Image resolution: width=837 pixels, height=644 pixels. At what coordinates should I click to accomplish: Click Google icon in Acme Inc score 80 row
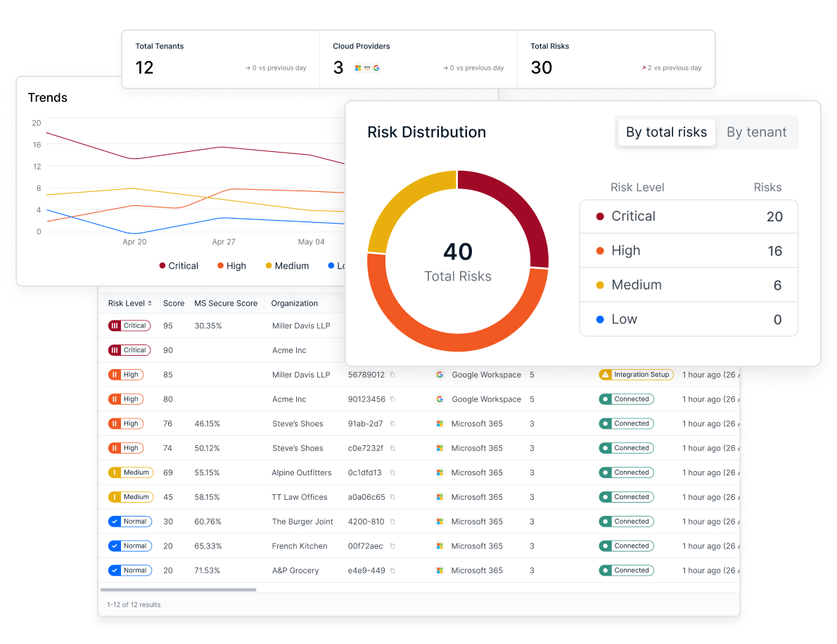tap(440, 399)
